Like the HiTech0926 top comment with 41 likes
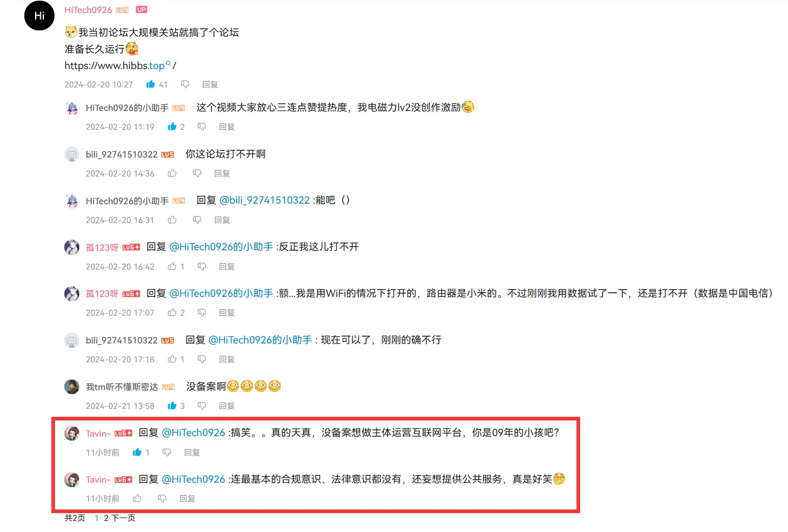This screenshot has height=532, width=788. 151,84
